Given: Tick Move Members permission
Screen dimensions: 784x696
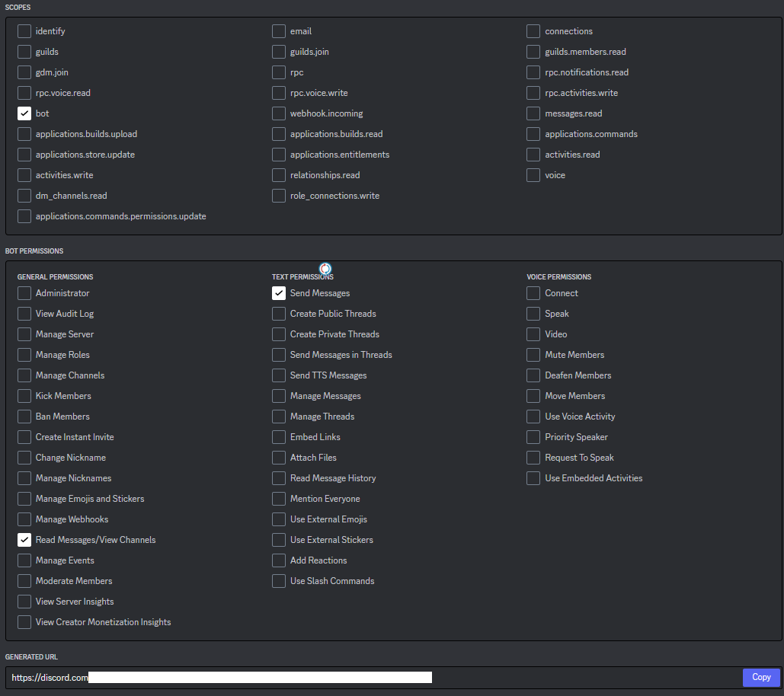Looking at the screenshot, I should 533,396.
